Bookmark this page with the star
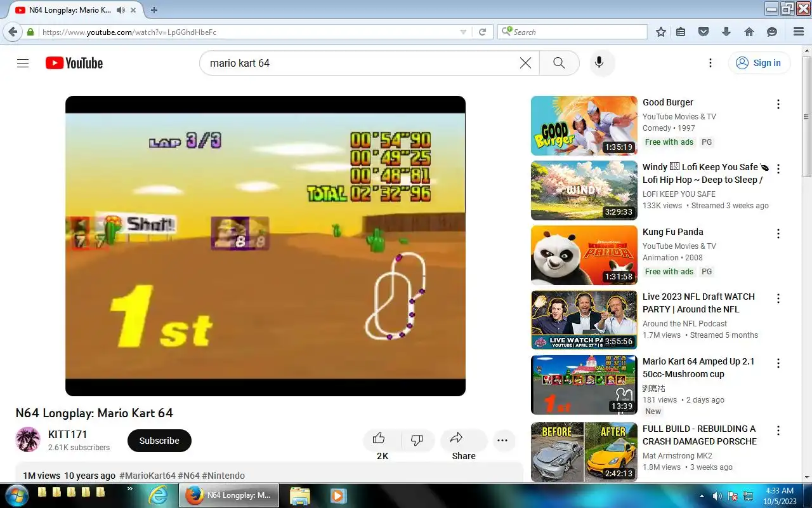The width and height of the screenshot is (812, 508). tap(661, 32)
